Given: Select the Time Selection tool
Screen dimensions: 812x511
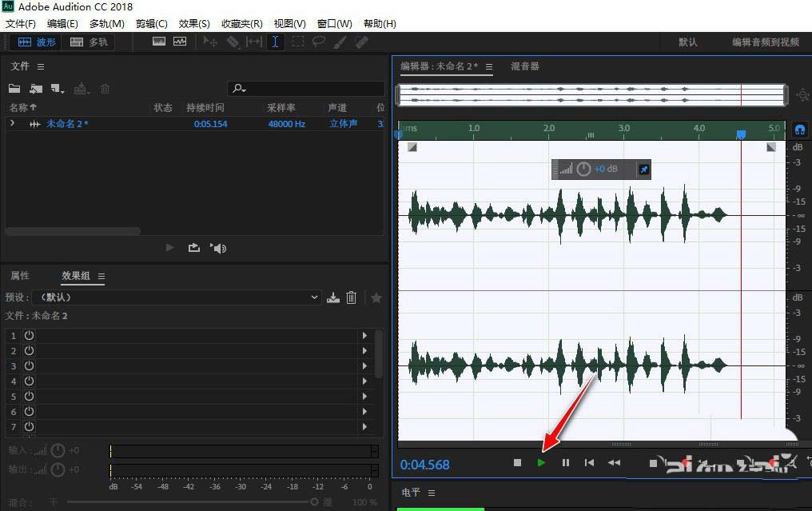Looking at the screenshot, I should click(x=275, y=42).
